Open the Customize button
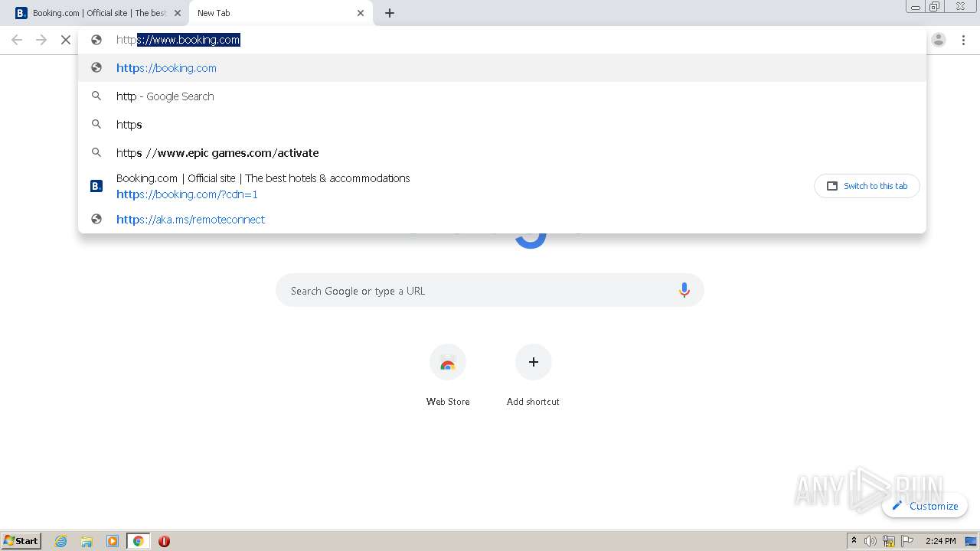This screenshot has width=980, height=551. 925,506
